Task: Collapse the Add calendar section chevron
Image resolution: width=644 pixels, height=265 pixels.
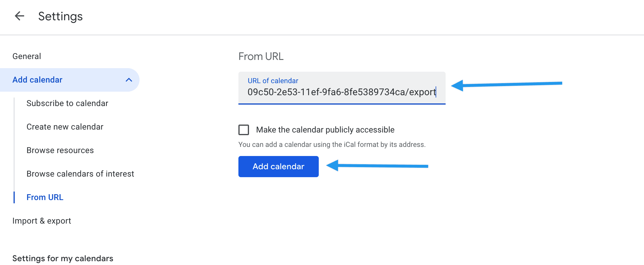Action: point(129,80)
